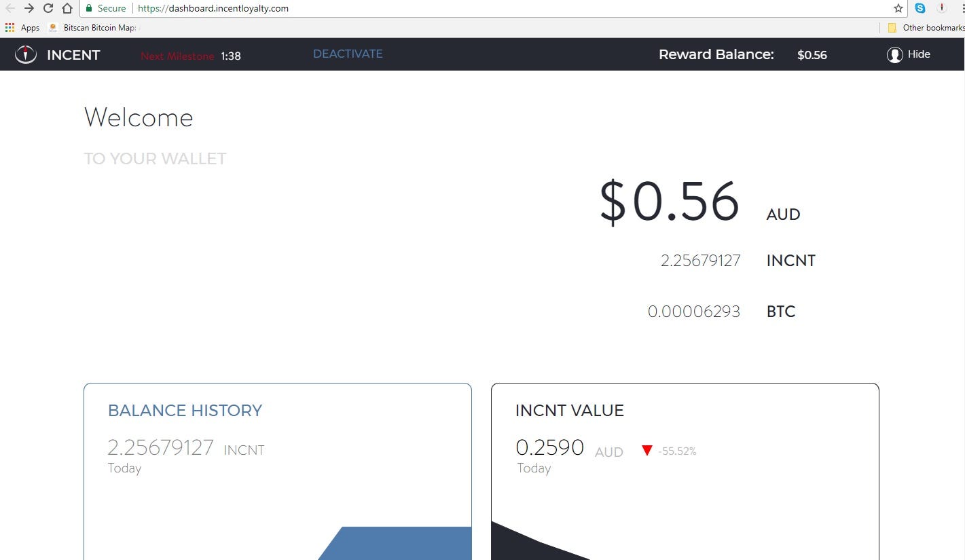Click the Incent compass logo

coord(26,54)
